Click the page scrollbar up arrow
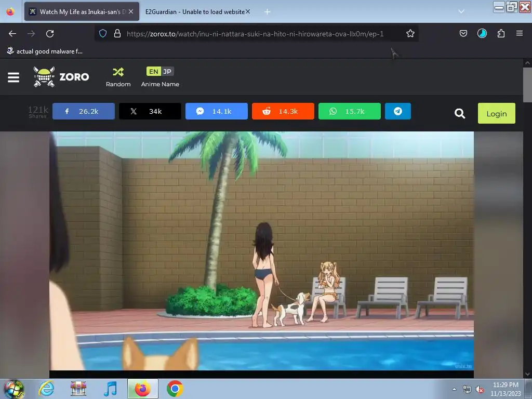 click(x=527, y=63)
